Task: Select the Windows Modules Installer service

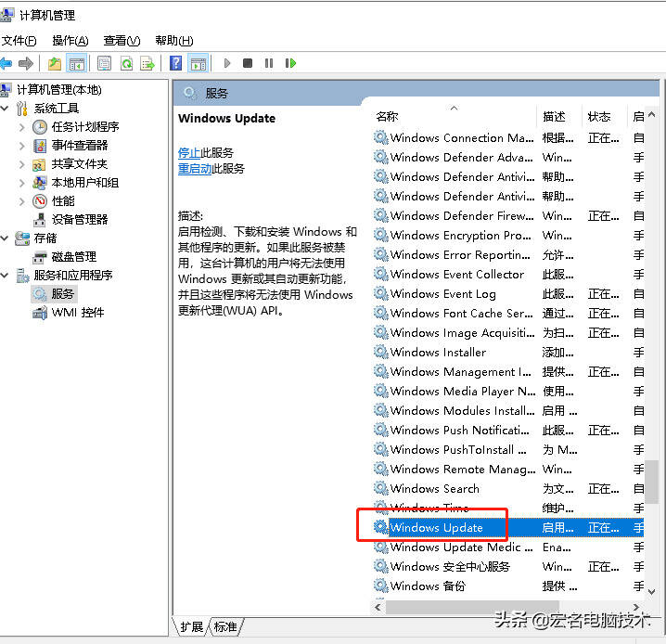Action: coord(508,411)
